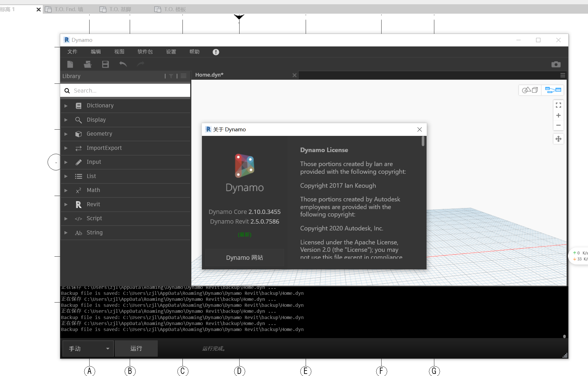588x376 pixels.
Task: Switch to graph view navigation mode
Action: tap(553, 90)
